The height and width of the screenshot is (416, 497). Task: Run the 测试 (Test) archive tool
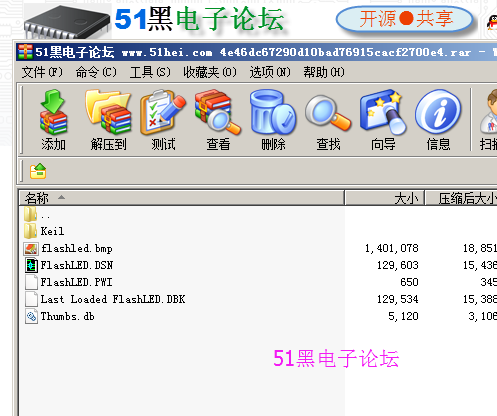(163, 120)
